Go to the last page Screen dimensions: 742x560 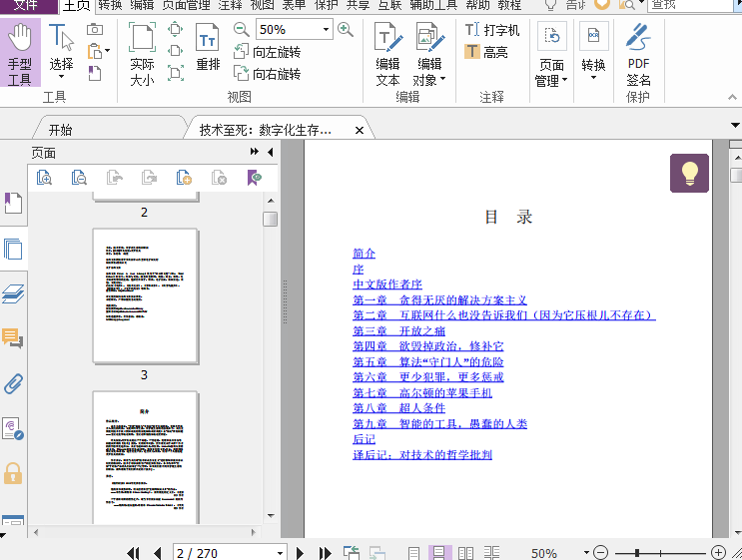326,553
